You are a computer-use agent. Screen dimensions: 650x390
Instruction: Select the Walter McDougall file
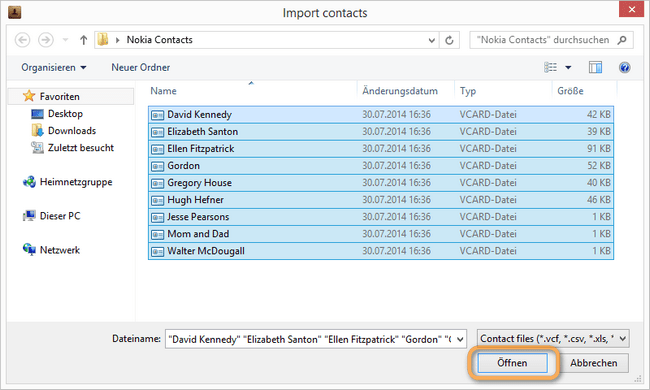pyautogui.click(x=381, y=251)
